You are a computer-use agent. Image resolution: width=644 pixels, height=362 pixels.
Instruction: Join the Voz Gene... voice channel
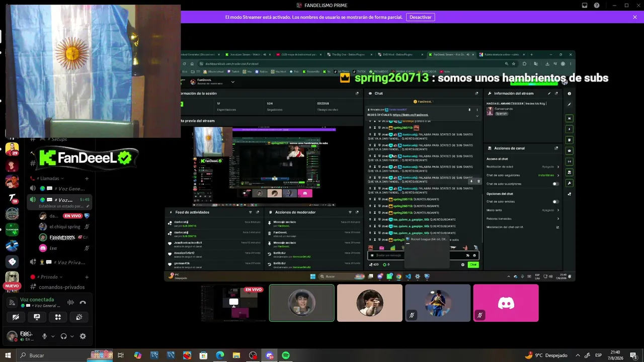tap(60, 189)
